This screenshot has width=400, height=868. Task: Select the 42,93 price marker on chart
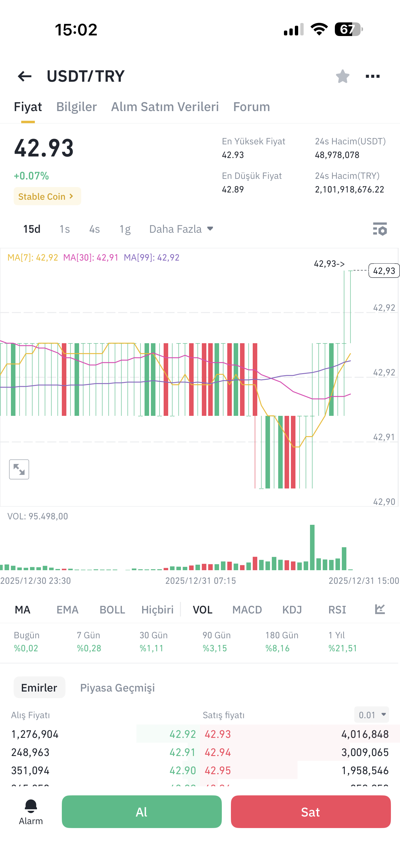tap(384, 271)
